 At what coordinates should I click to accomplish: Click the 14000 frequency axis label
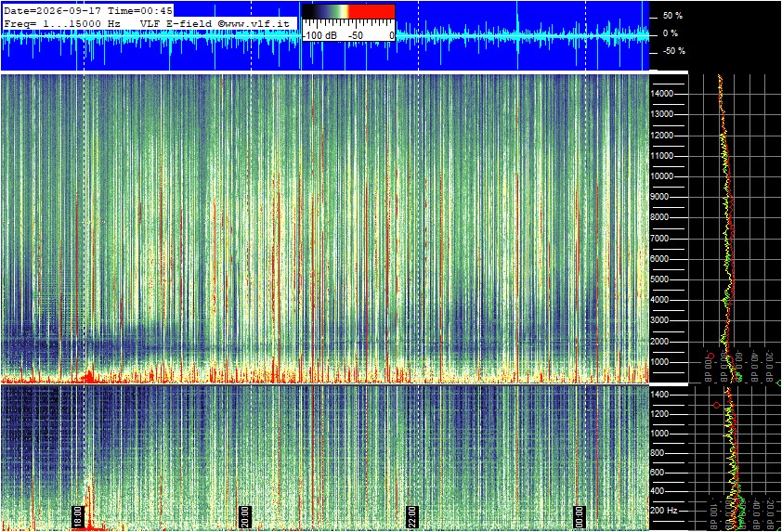coord(662,94)
